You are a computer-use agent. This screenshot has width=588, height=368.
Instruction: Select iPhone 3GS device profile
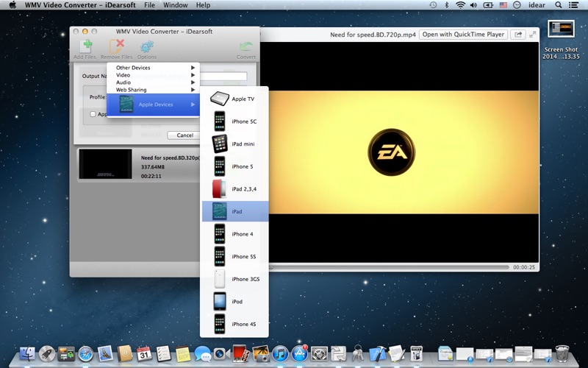(x=234, y=279)
